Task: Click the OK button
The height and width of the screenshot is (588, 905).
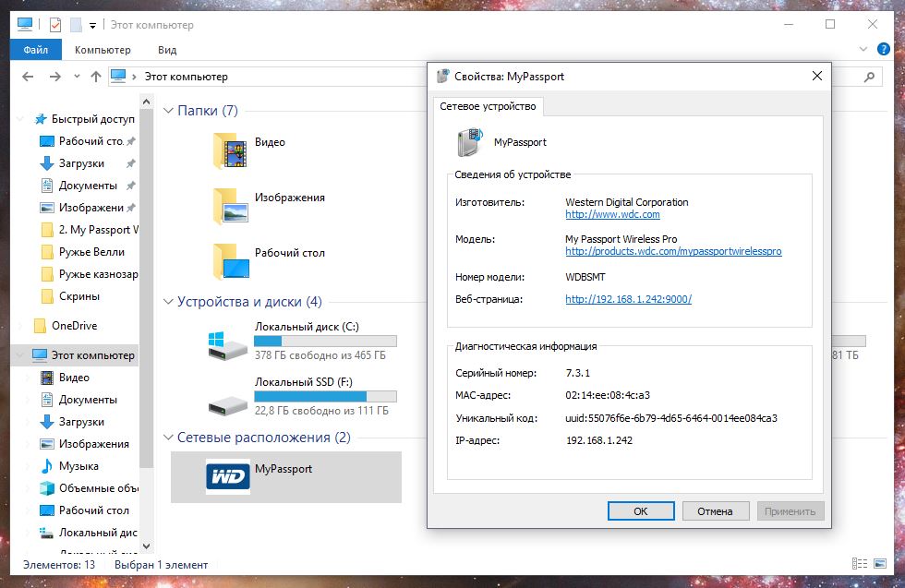Action: click(641, 510)
